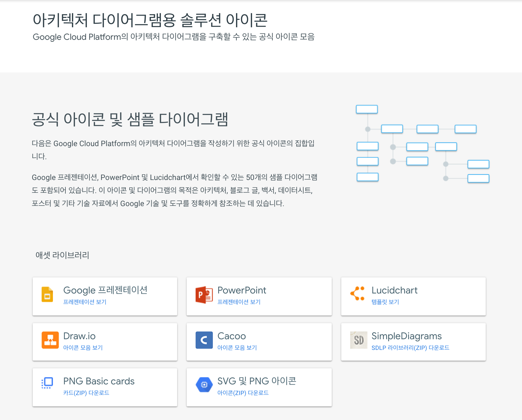Viewport: 522px width, 420px height.
Task: Click the 'PowerPoint' card title
Action: pos(242,290)
